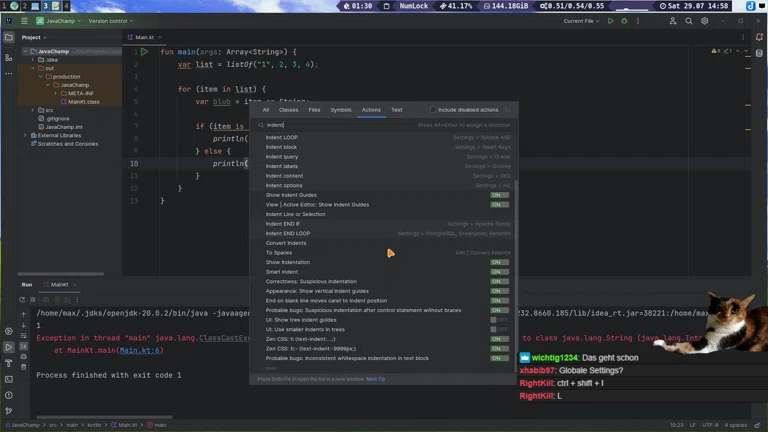The image size is (768, 432).
Task: Open Main.kt:6 stack trace link
Action: click(140, 350)
